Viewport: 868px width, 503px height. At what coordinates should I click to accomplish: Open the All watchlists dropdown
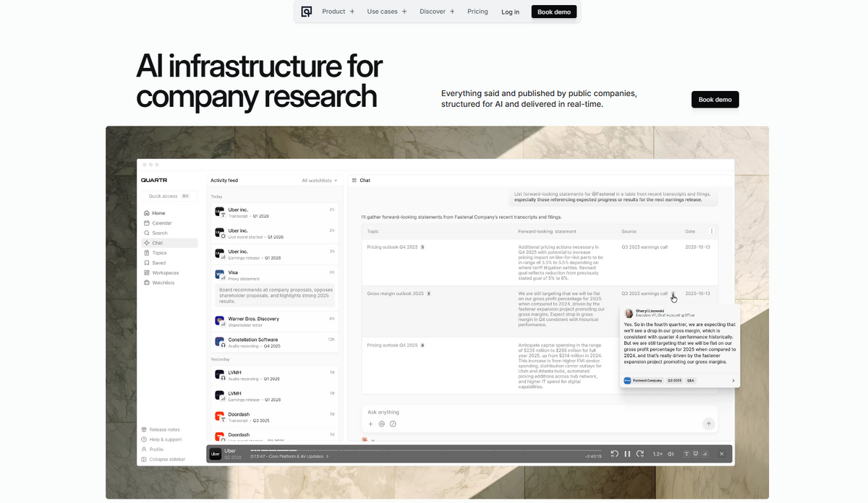click(319, 181)
